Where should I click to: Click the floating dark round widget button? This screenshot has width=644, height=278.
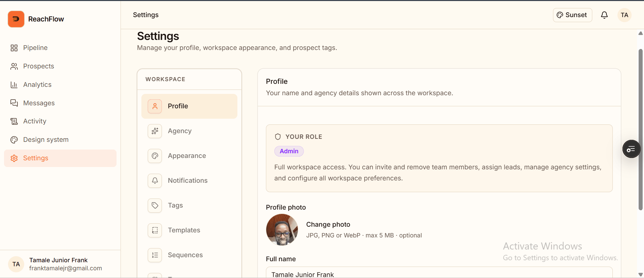point(631,149)
